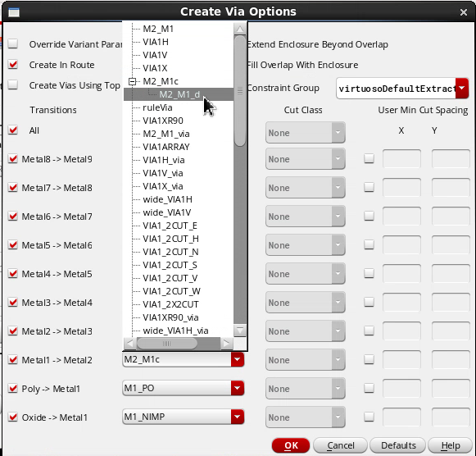Image resolution: width=476 pixels, height=456 pixels.
Task: Select VIA1H_via in via list
Action: click(x=164, y=160)
